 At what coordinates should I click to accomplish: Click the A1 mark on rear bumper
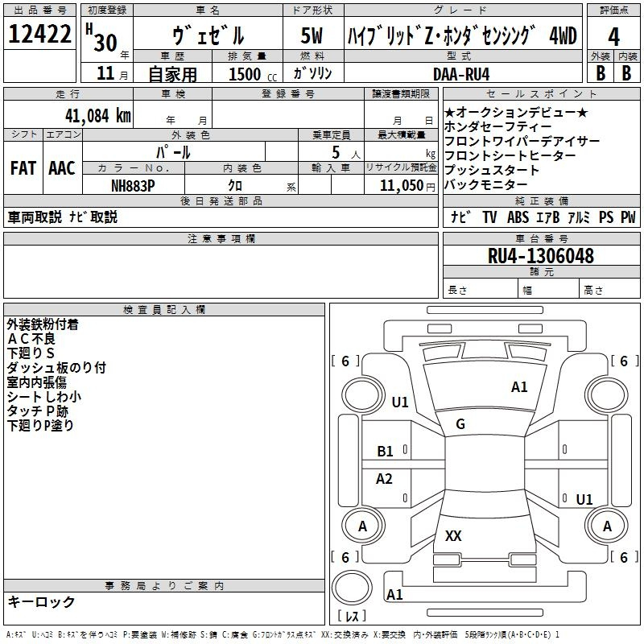(x=394, y=594)
